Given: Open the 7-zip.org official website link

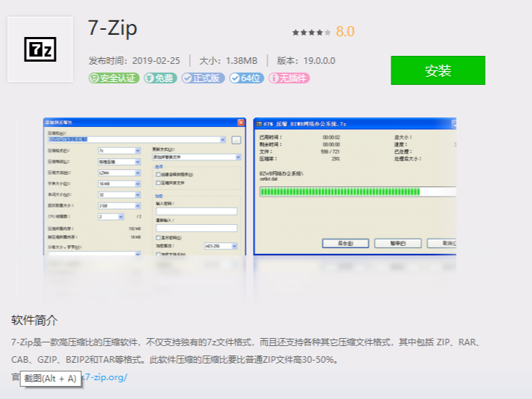Looking at the screenshot, I should 105,377.
